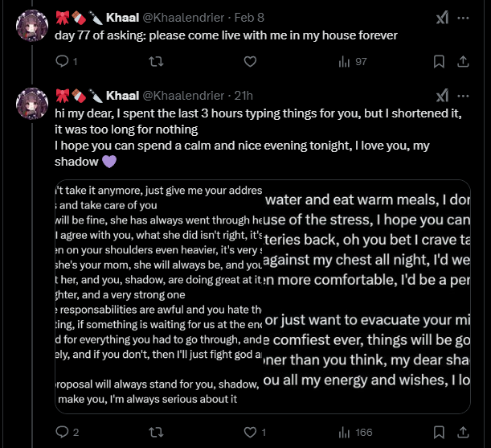This screenshot has height=448, width=491.
Task: Bookmark the "day 77 of asking" post
Action: [439, 61]
